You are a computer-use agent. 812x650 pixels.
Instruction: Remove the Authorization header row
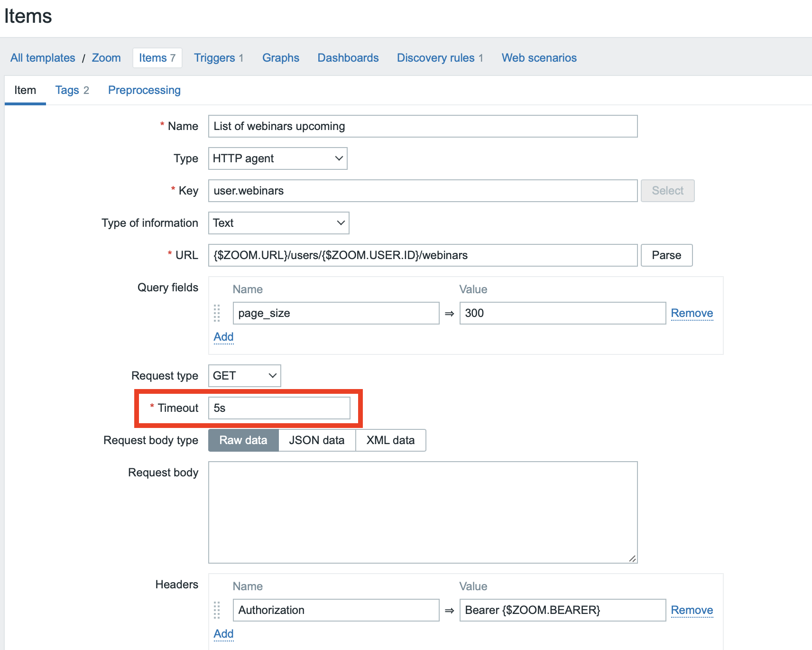[692, 610]
